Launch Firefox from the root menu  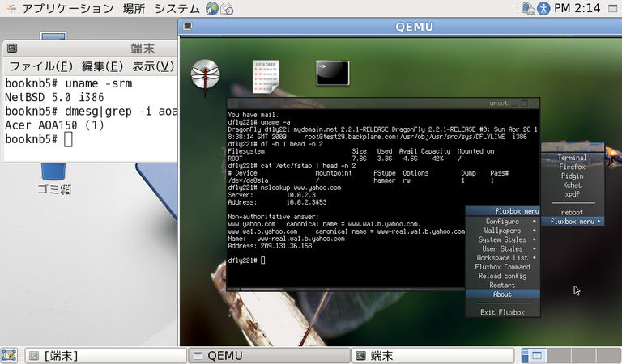pyautogui.click(x=573, y=167)
